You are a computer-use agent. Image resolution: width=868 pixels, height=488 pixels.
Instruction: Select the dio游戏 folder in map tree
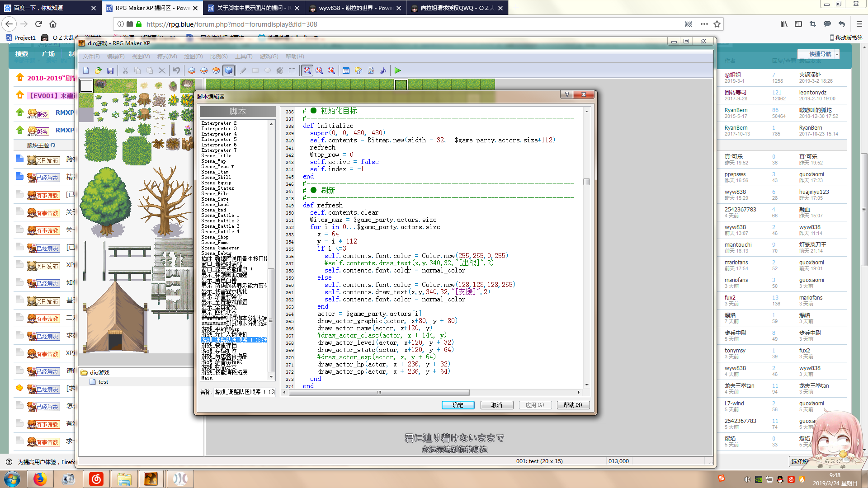click(x=99, y=373)
